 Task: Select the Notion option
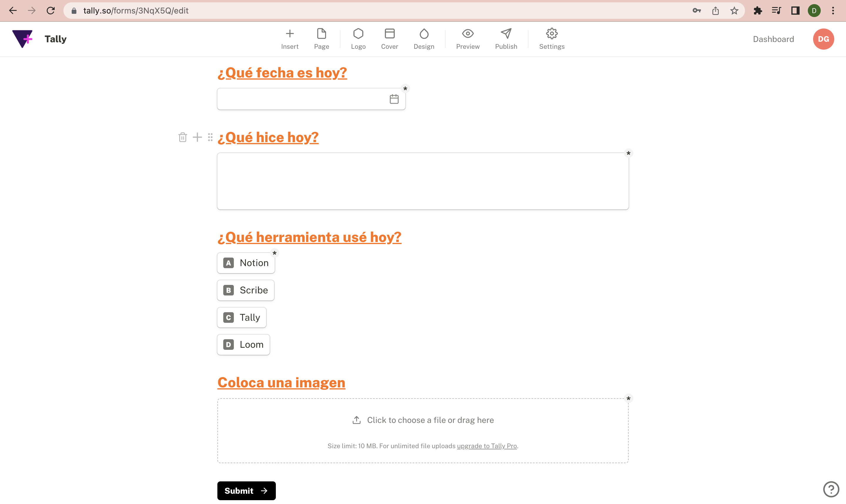[246, 263]
